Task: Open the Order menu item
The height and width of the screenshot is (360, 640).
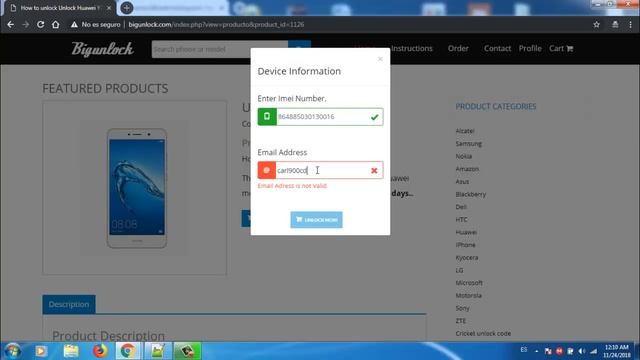Action: 458,48
